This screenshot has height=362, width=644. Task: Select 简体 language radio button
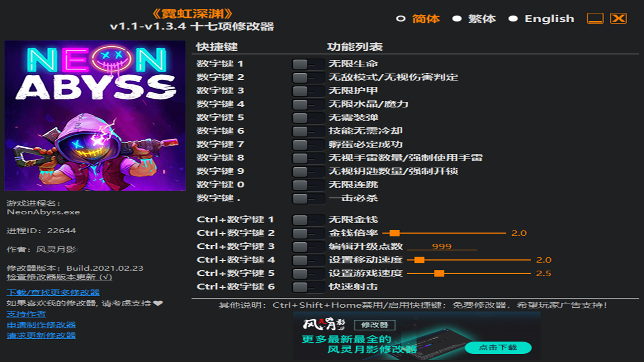pyautogui.click(x=400, y=19)
